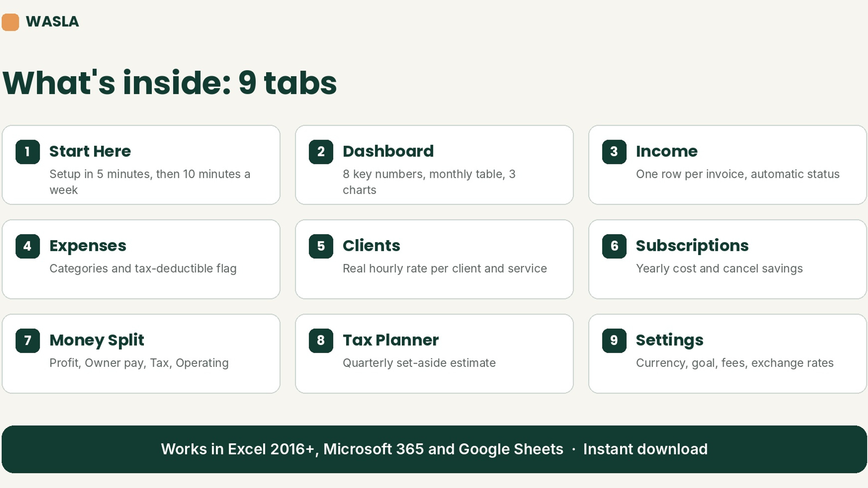Open the Dashboard card title
The width and height of the screenshot is (868, 488).
pyautogui.click(x=388, y=151)
